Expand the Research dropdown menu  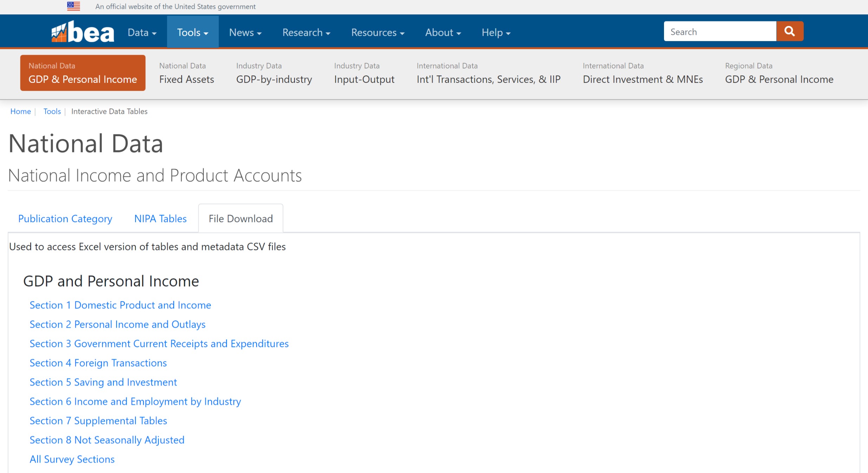pos(306,33)
